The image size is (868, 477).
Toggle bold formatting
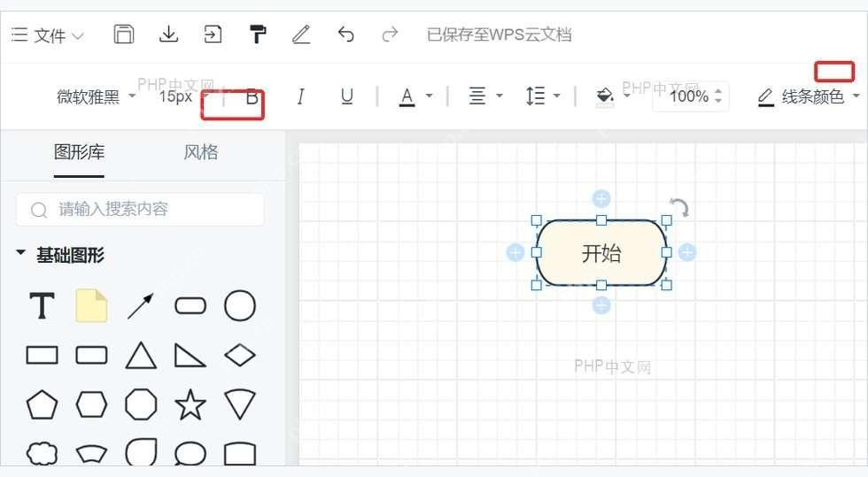(x=252, y=97)
